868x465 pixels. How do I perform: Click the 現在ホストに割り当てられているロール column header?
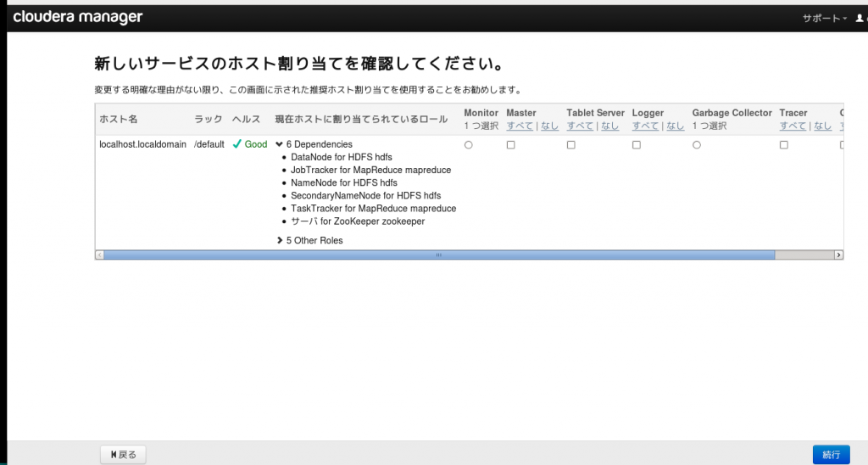(361, 119)
